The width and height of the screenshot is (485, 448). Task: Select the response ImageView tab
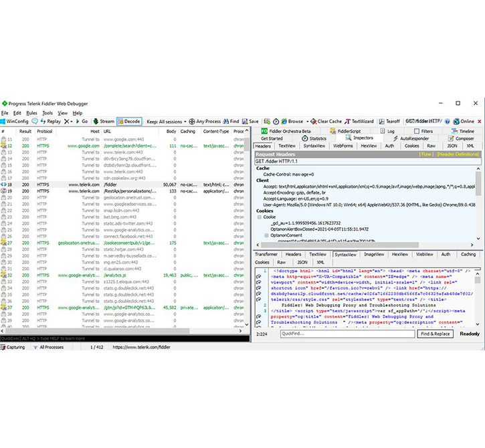click(x=374, y=255)
